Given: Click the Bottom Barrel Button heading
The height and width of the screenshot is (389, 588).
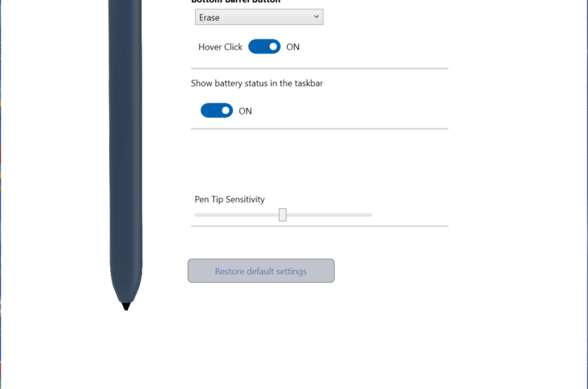Looking at the screenshot, I should 236,2.
